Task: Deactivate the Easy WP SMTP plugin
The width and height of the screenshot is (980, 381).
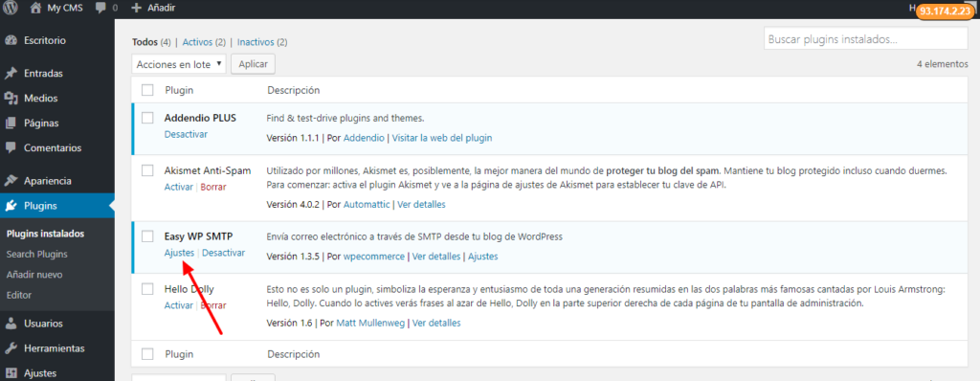Action: coord(224,253)
